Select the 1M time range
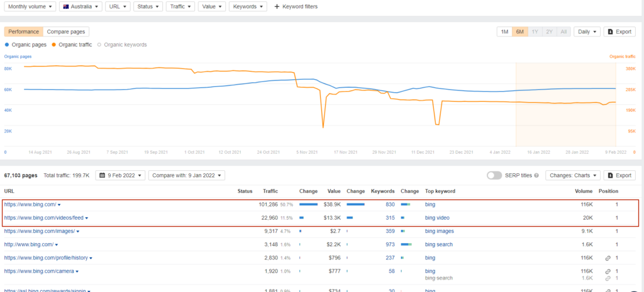The image size is (644, 292). pos(504,31)
